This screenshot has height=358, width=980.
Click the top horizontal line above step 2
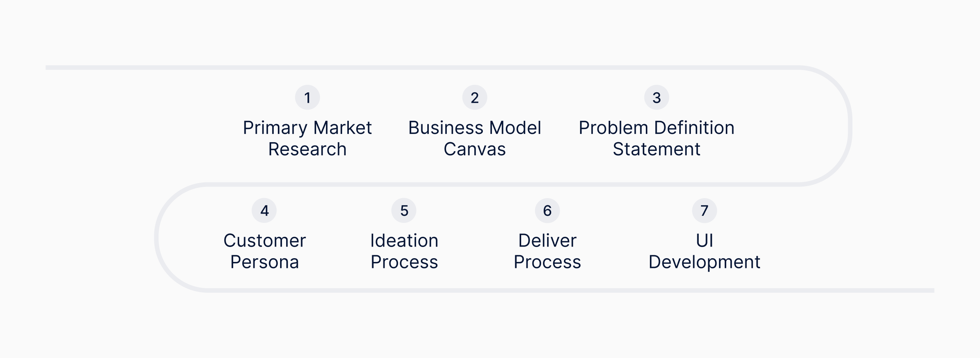pos(474,68)
